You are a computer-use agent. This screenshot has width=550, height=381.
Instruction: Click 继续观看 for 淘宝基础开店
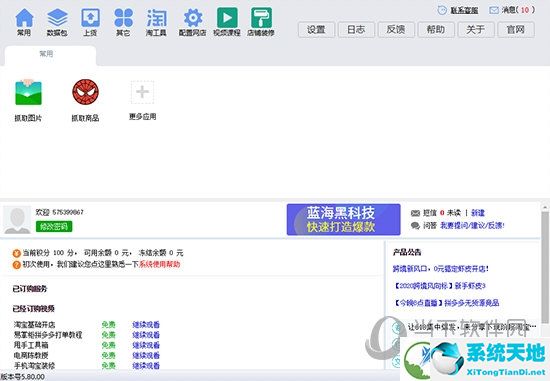pos(146,325)
